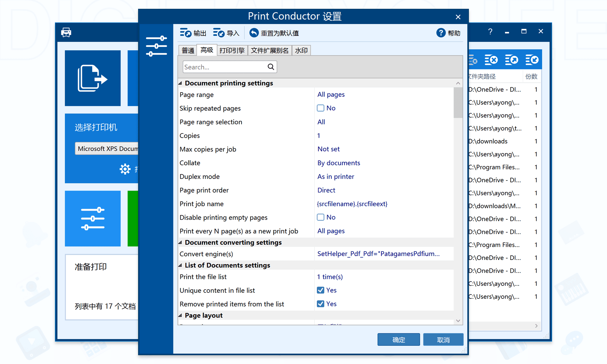The width and height of the screenshot is (607, 364).
Task: Click the settings list scrollbar thumb
Action: pos(458,103)
